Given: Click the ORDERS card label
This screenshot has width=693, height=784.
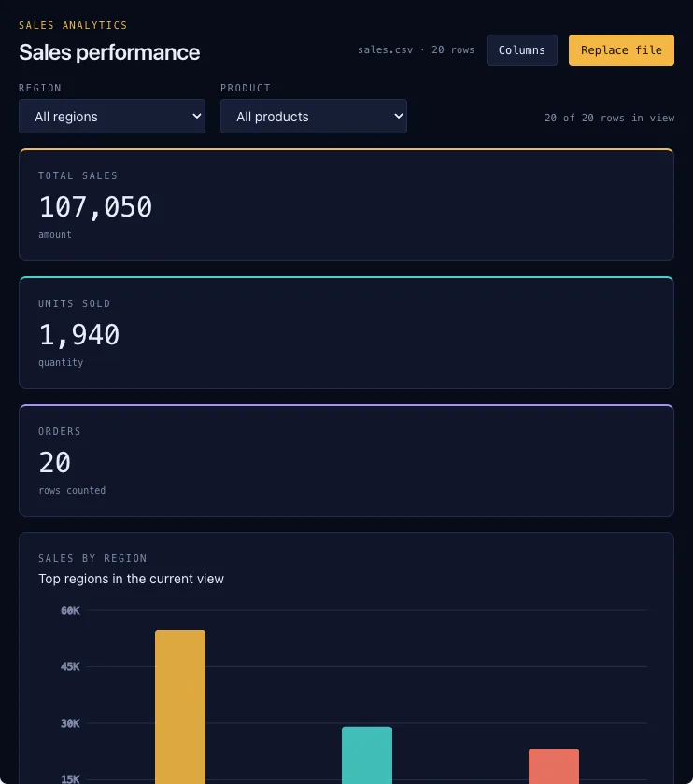Looking at the screenshot, I should pos(60,431).
